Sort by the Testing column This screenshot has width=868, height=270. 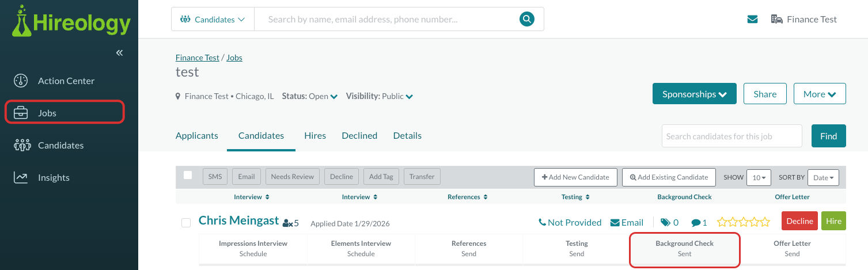pos(575,197)
